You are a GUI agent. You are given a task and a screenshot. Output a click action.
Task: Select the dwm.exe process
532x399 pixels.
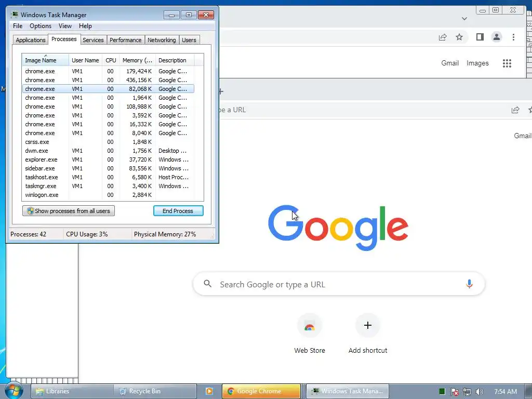108,151
